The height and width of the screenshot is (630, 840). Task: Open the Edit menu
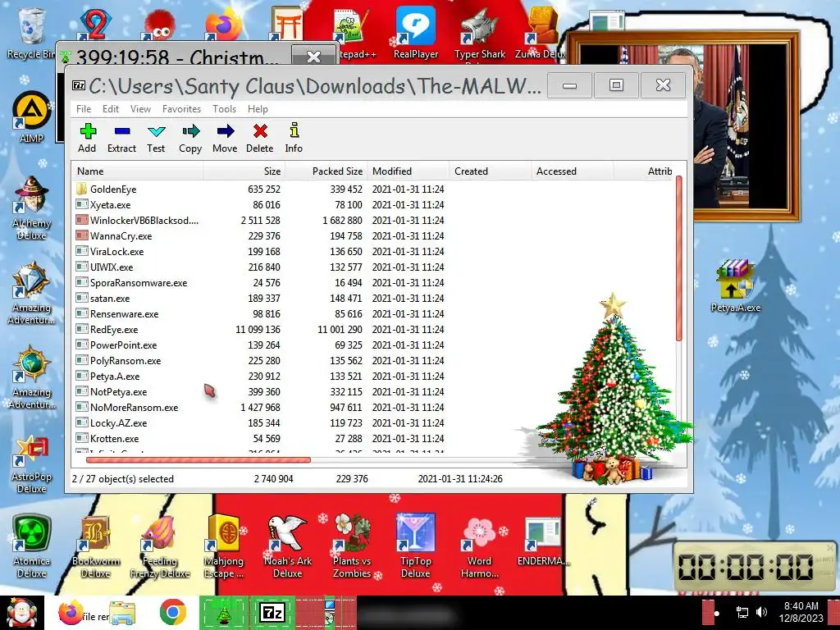pyautogui.click(x=111, y=109)
